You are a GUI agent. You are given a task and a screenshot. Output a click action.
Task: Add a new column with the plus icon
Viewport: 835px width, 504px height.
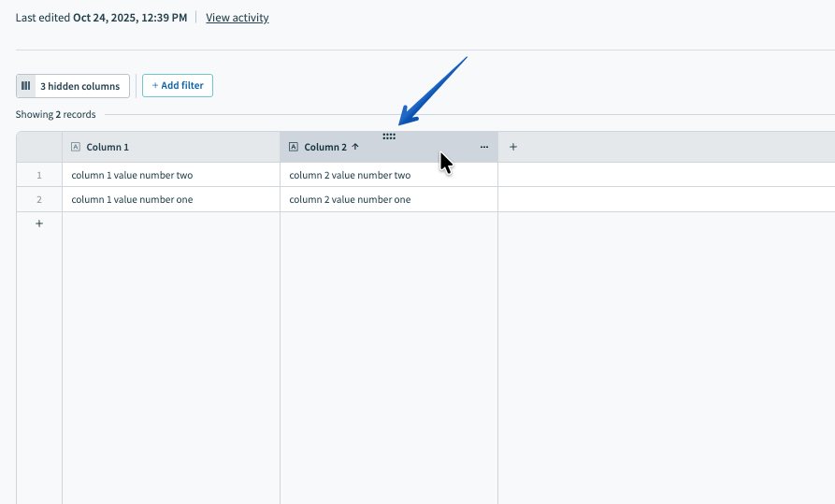click(x=513, y=147)
